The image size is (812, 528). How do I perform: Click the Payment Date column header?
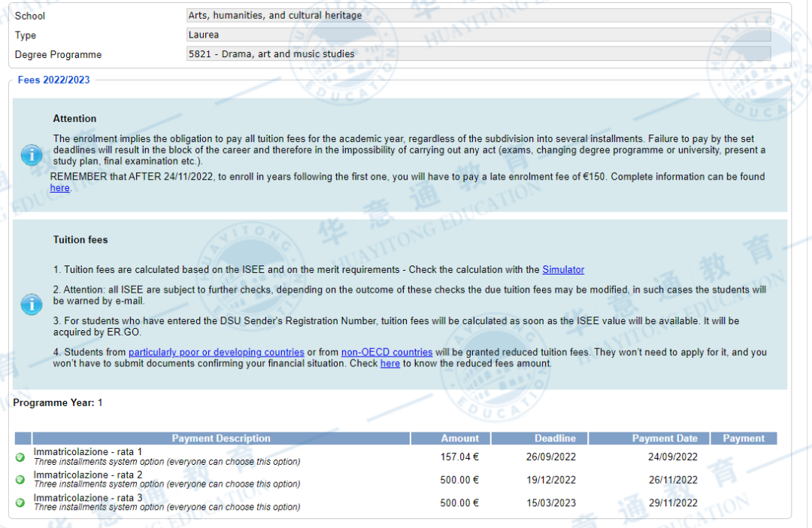[x=649, y=438]
